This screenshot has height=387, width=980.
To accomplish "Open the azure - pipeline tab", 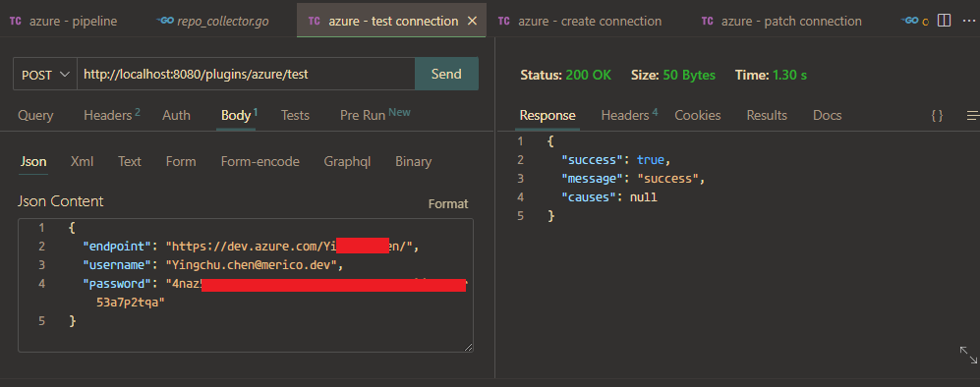I will [x=63, y=22].
